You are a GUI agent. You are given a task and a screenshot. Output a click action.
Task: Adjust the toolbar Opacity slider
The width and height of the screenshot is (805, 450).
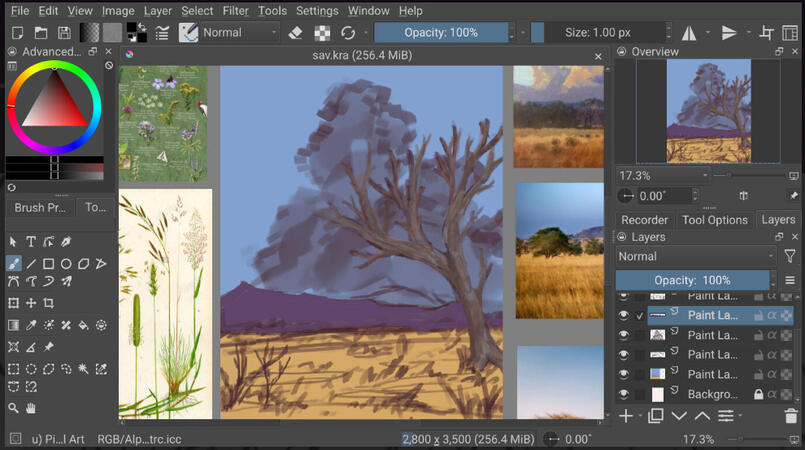click(441, 33)
